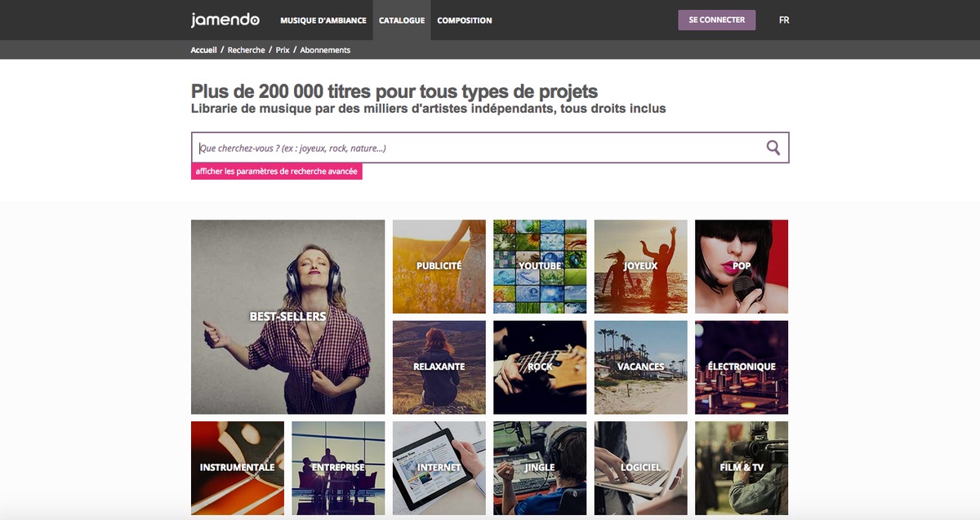This screenshot has height=520, width=980.
Task: Show the advanced search parameters
Action: 277,171
